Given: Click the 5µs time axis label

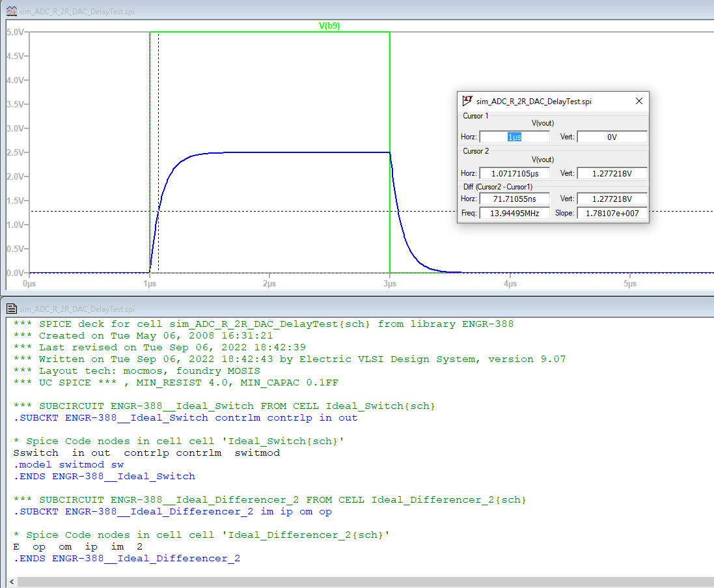Looking at the screenshot, I should pos(630,284).
